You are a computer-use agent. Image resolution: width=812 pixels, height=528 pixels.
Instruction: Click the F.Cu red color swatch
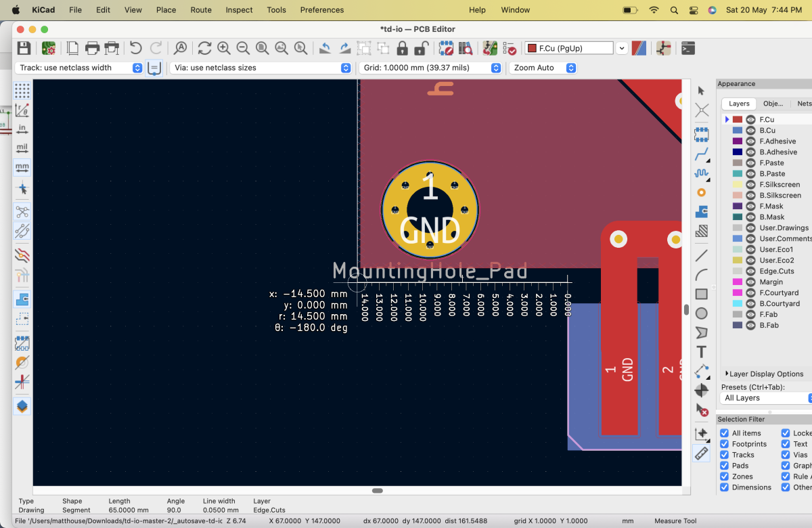pos(738,120)
